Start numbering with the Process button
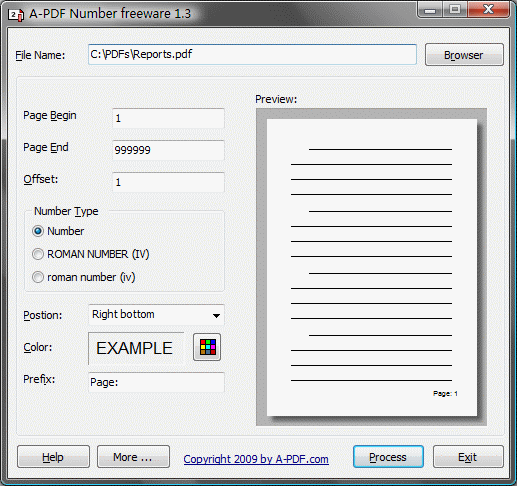The width and height of the screenshot is (517, 486). (x=388, y=457)
